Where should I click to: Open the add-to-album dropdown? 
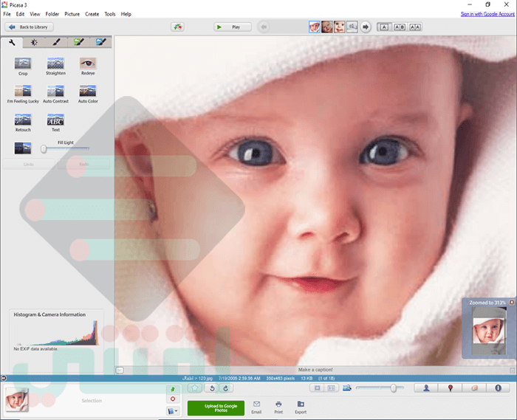click(x=173, y=411)
